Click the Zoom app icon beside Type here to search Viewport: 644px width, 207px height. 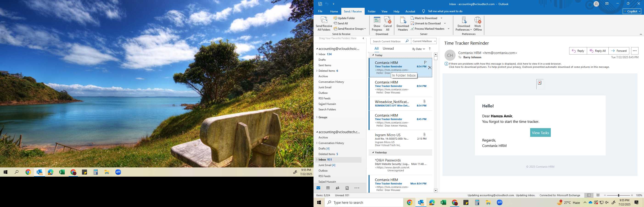tap(499, 202)
